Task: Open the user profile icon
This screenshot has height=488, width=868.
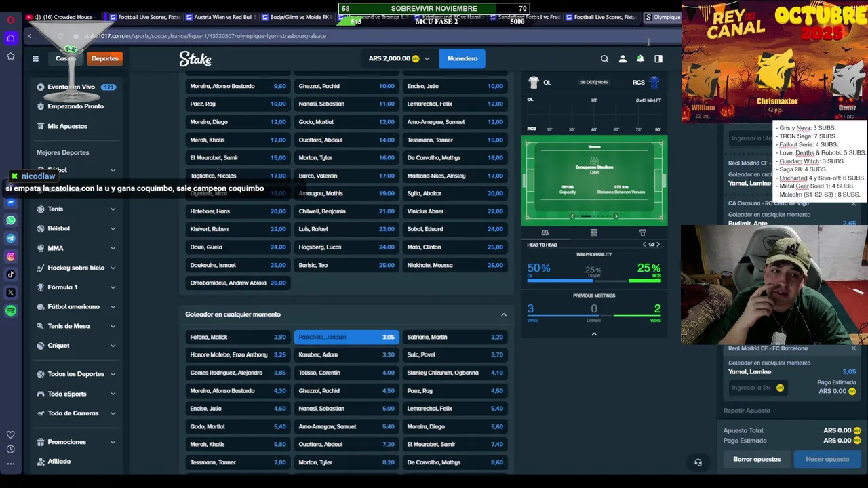Action: coord(623,59)
